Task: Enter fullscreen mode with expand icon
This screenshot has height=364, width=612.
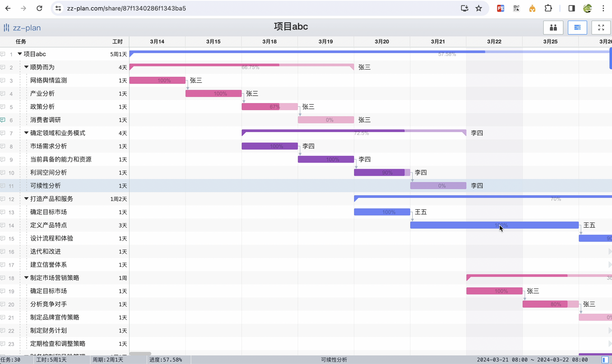Action: [601, 28]
